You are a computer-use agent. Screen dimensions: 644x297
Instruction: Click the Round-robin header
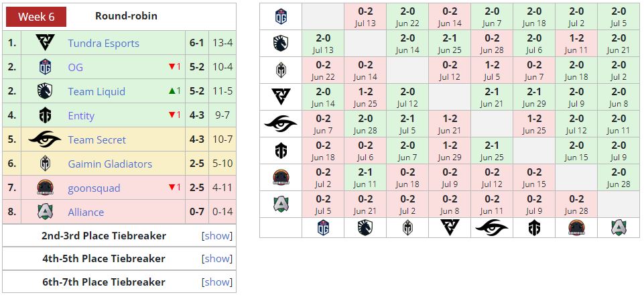pyautogui.click(x=126, y=16)
